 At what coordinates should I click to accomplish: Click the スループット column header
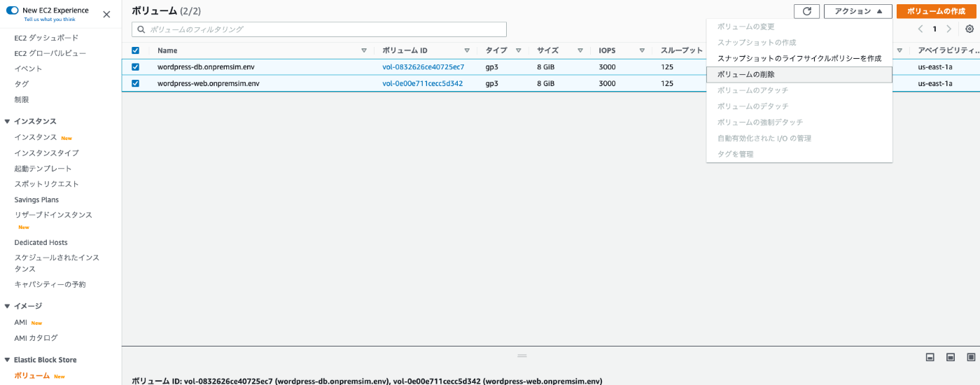681,50
